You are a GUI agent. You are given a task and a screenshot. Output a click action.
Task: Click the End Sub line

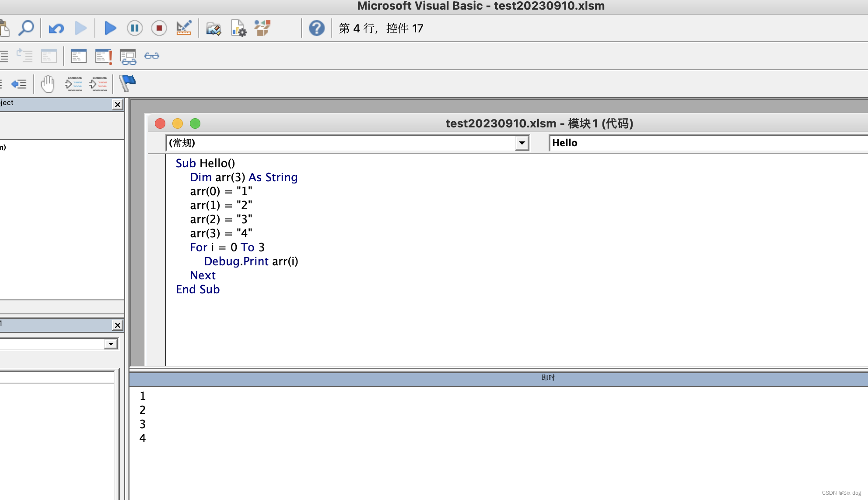pyautogui.click(x=198, y=289)
